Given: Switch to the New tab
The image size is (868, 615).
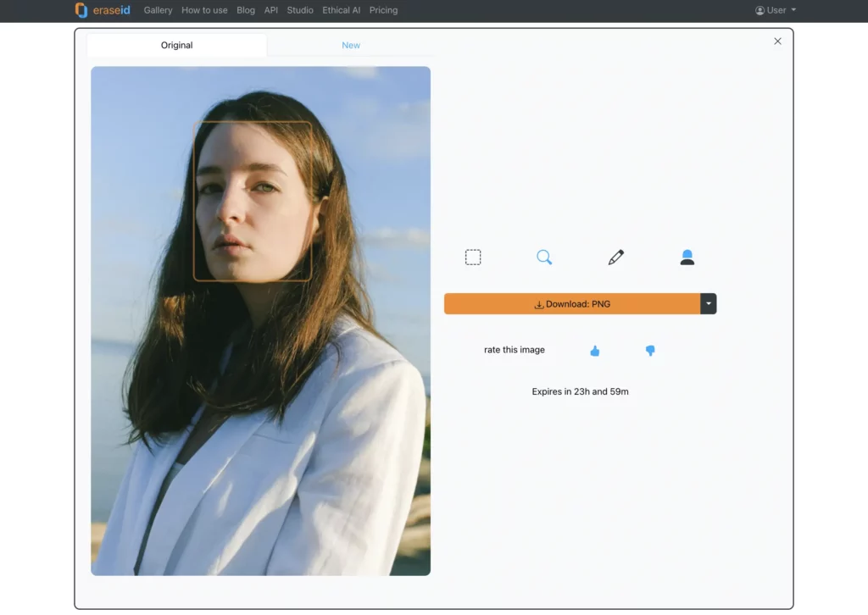Looking at the screenshot, I should (350, 45).
